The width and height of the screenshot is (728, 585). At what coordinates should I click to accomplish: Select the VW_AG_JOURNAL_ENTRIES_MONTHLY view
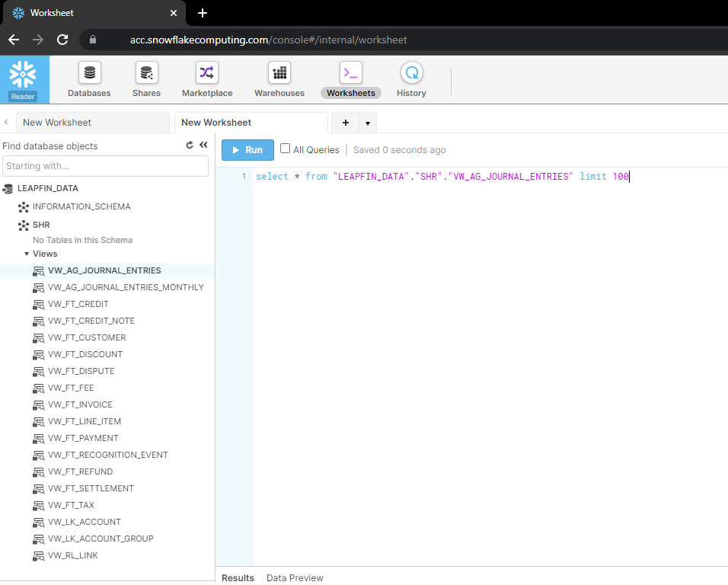126,287
